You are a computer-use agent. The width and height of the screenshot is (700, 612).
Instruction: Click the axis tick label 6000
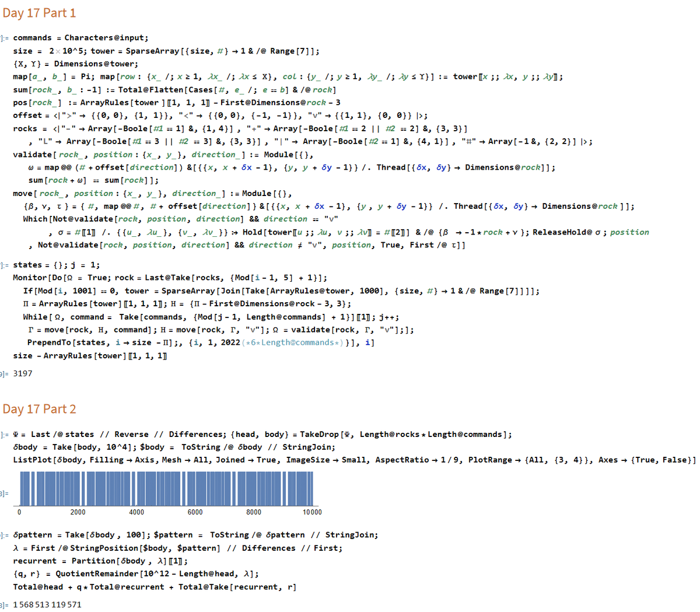coord(195,512)
